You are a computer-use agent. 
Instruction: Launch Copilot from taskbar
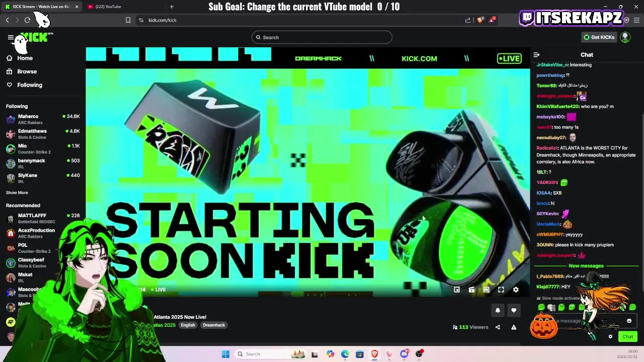click(x=330, y=354)
